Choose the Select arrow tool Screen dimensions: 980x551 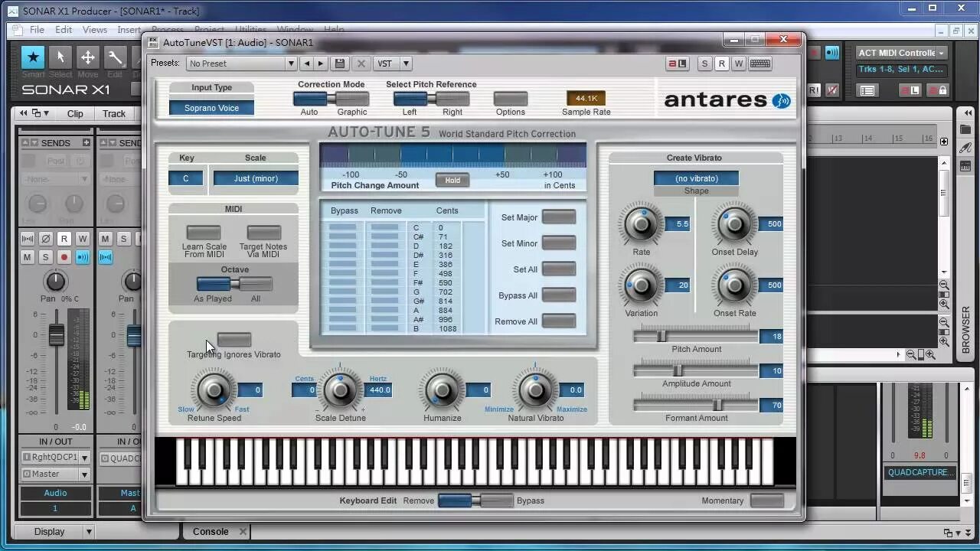click(x=60, y=57)
